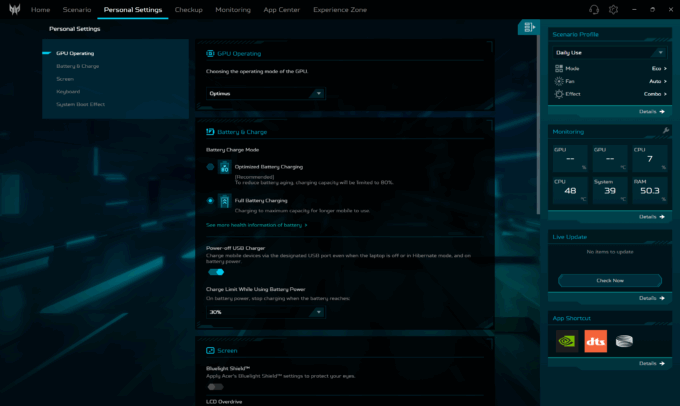Toggle Power-off USB Charger switch
Viewport: 680px width, 406px height.
pos(216,272)
